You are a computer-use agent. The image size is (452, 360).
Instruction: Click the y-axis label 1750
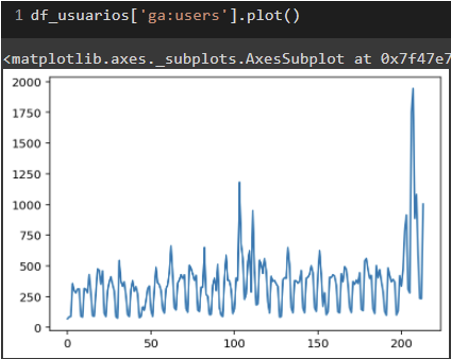(27, 113)
